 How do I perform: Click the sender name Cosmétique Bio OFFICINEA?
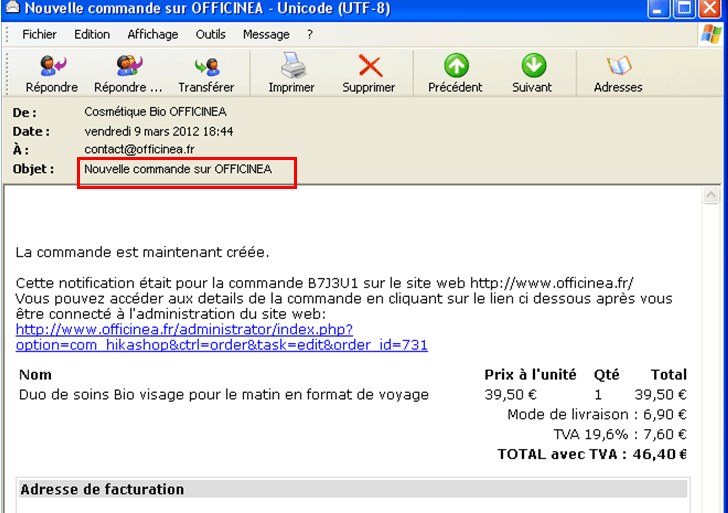[x=156, y=112]
